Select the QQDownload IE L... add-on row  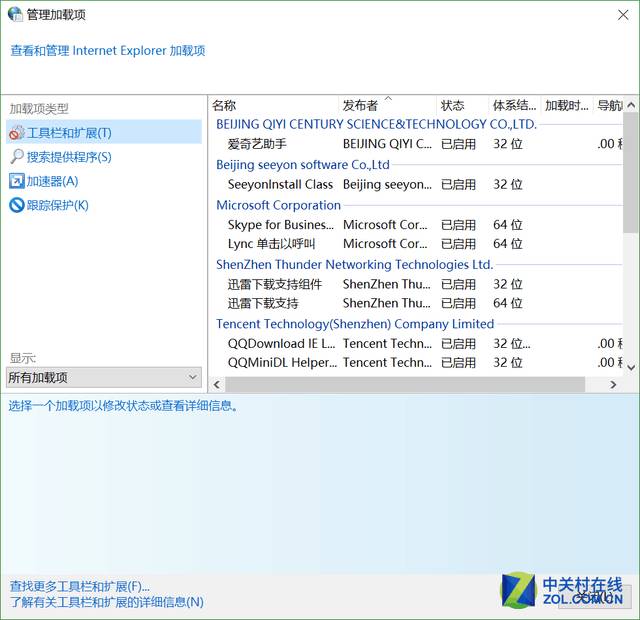416,343
